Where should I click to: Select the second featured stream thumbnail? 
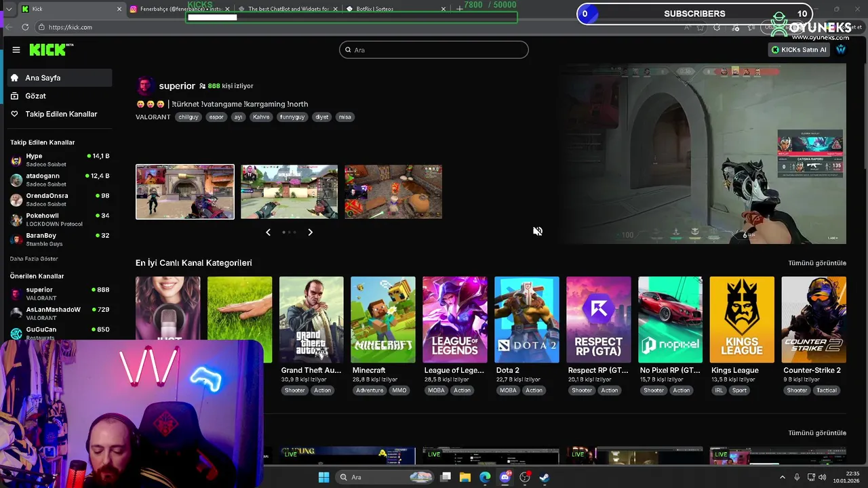[289, 192]
